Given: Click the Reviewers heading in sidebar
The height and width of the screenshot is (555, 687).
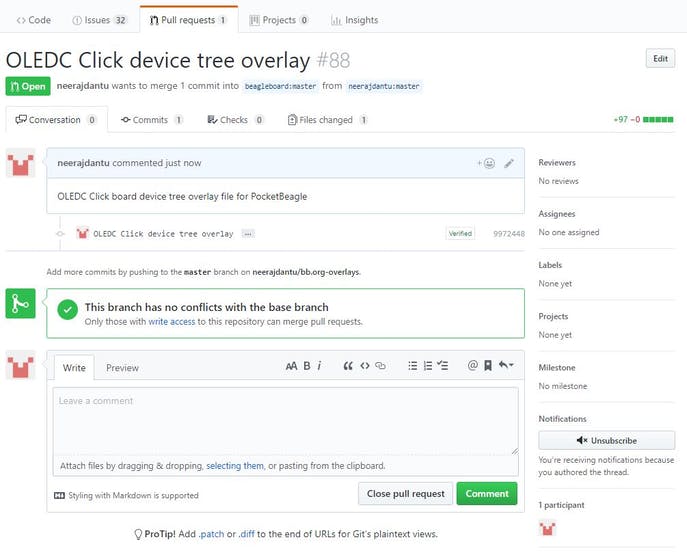Looking at the screenshot, I should click(557, 163).
